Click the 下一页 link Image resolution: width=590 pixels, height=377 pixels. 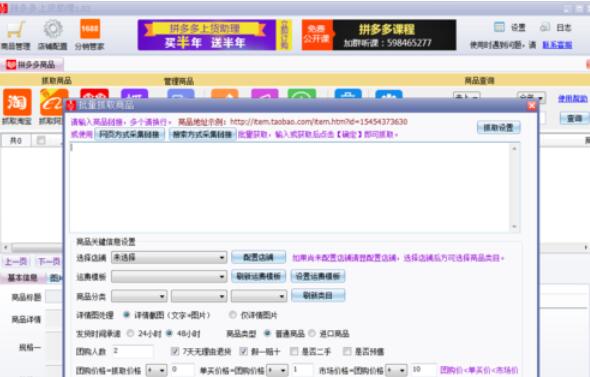pos(49,261)
